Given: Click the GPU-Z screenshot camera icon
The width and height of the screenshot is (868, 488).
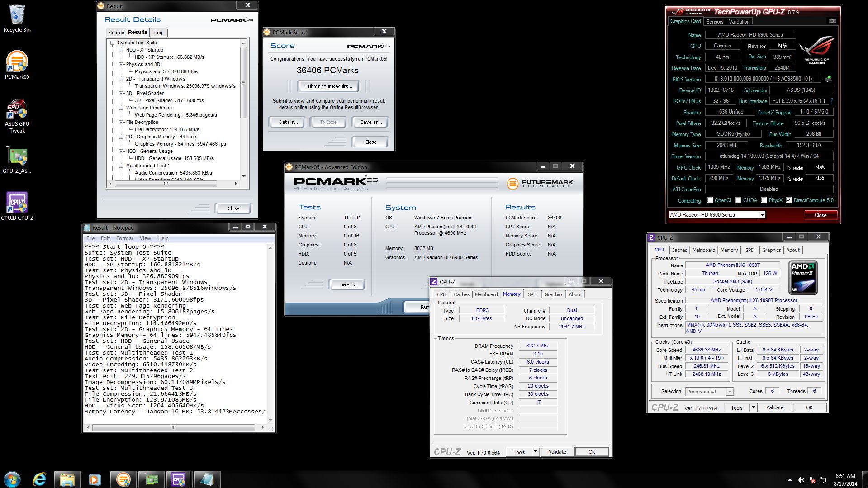Looking at the screenshot, I should 832,21.
